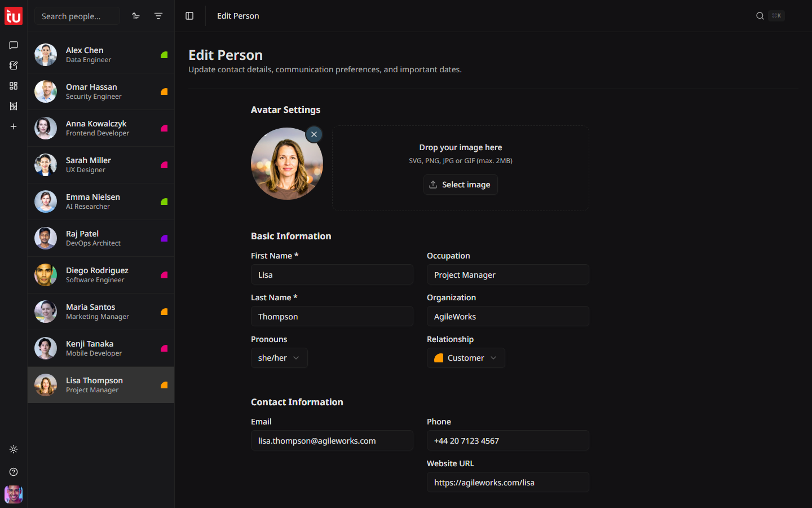
Task: Click the First Name field containing Lisa
Action: [x=332, y=275]
